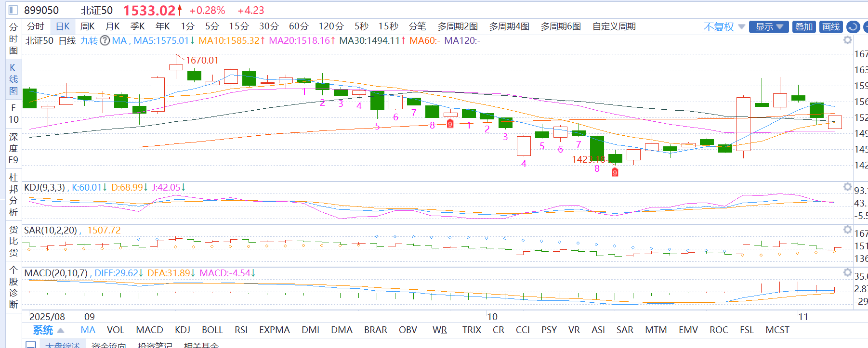Click the red 9 marker below candle 8
Image resolution: width=868 pixels, height=348 pixels.
tap(450, 124)
